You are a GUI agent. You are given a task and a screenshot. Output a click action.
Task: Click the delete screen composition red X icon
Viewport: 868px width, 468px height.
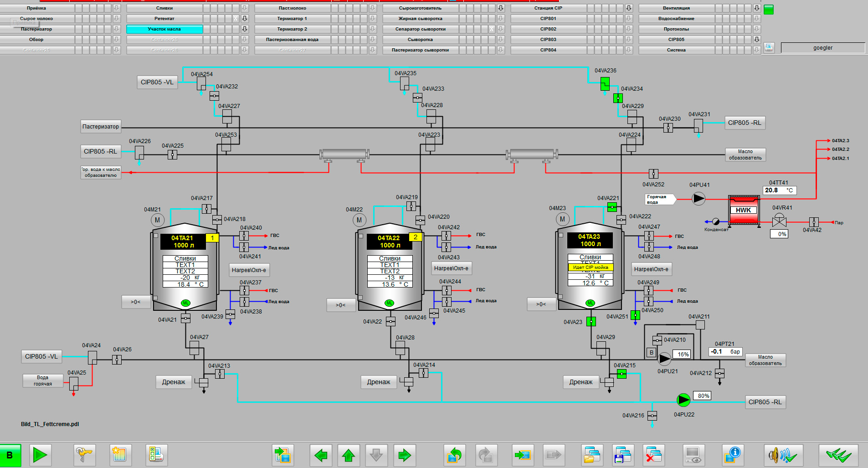[653, 455]
